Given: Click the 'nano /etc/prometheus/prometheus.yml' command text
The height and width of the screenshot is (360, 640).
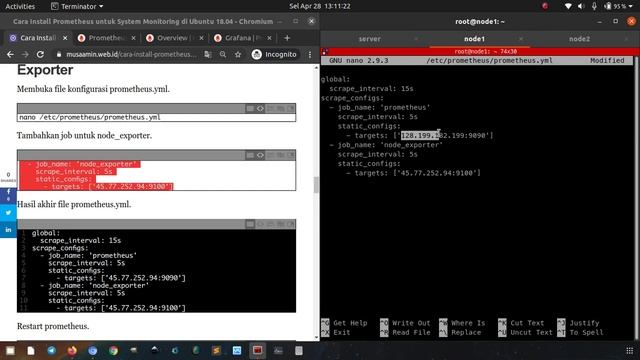Looking at the screenshot, I should tap(90, 117).
